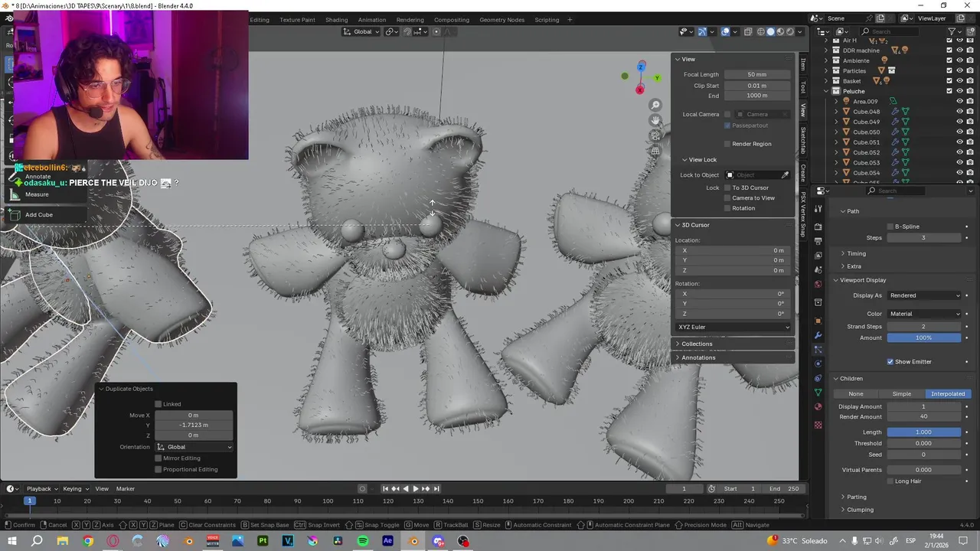
Task: Uncheck the Show Emitter checkbox
Action: coord(890,361)
